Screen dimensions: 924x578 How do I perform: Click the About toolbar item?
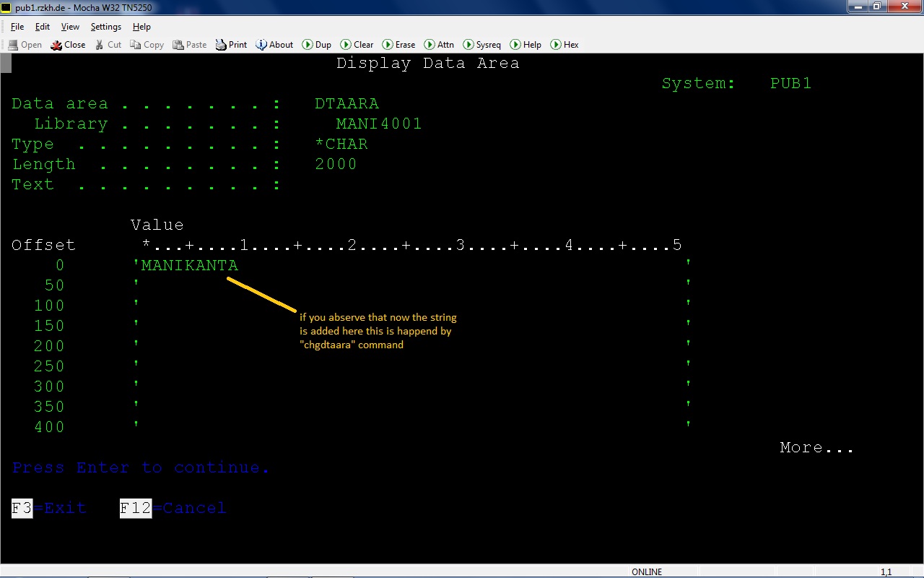point(274,44)
